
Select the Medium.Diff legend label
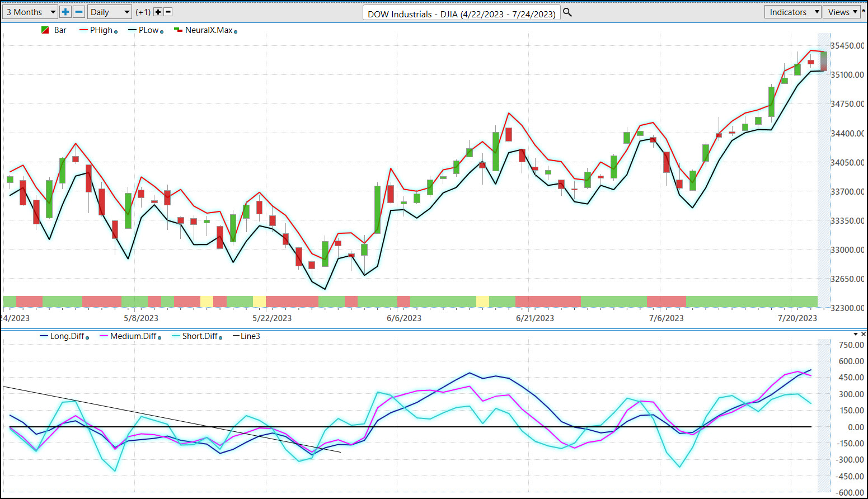pos(133,336)
